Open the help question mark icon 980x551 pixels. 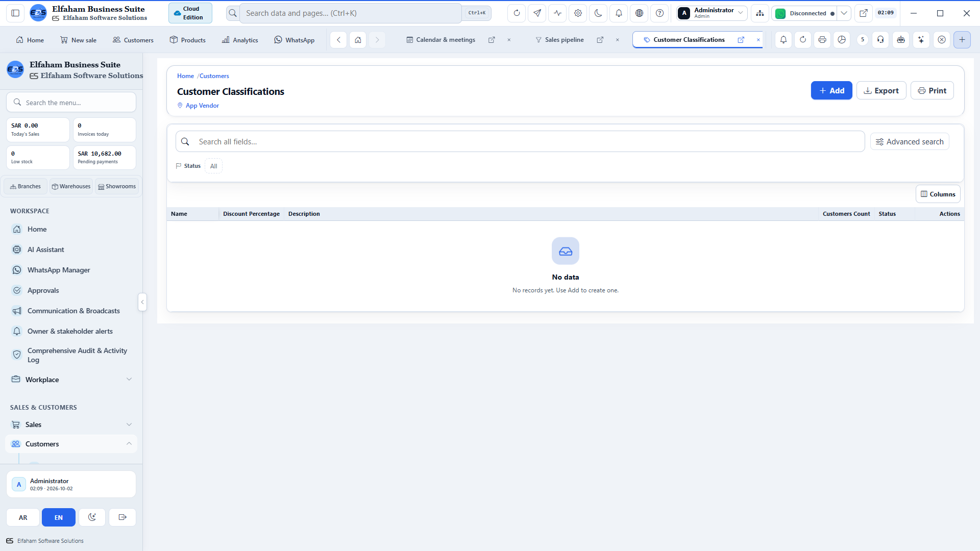[x=659, y=13]
